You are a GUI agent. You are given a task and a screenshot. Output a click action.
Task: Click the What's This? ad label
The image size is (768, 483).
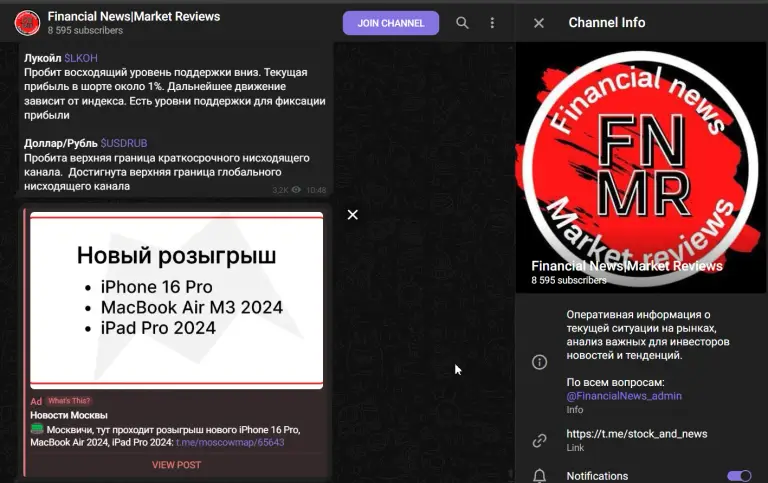pos(69,401)
